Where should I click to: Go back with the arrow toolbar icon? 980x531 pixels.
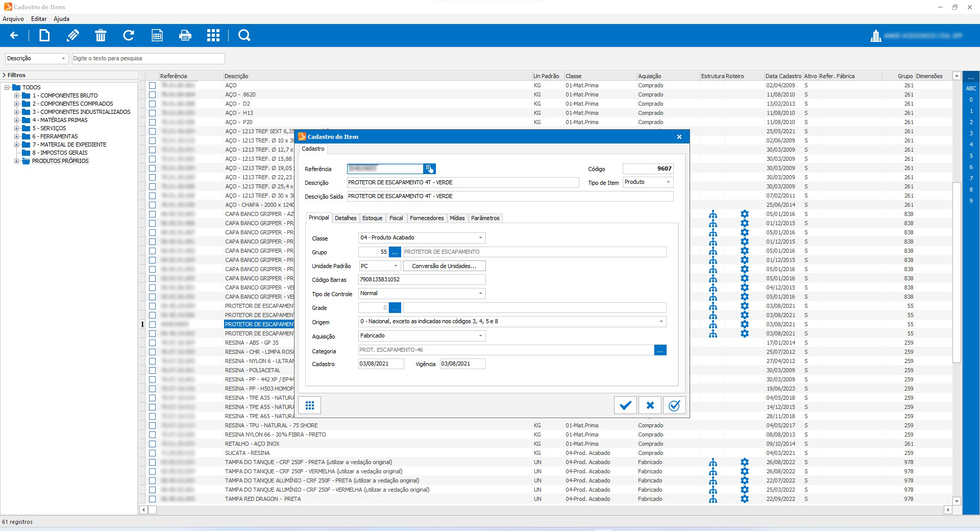pyautogui.click(x=14, y=35)
